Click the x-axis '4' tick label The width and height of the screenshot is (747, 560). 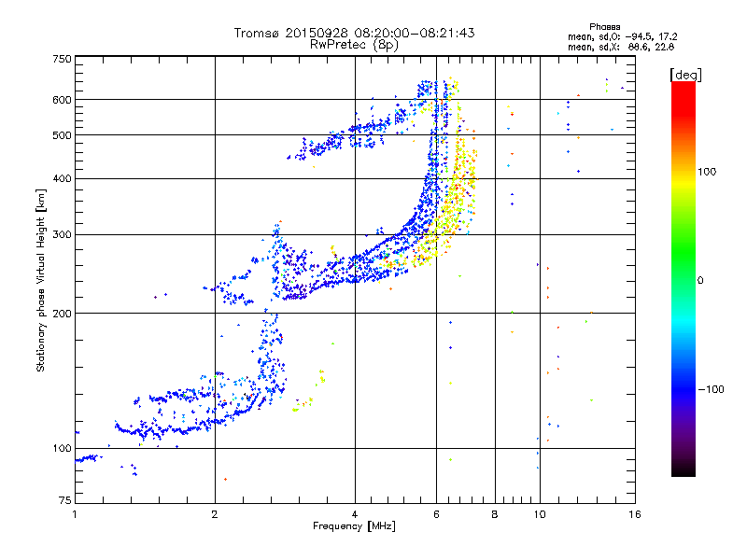(355, 514)
